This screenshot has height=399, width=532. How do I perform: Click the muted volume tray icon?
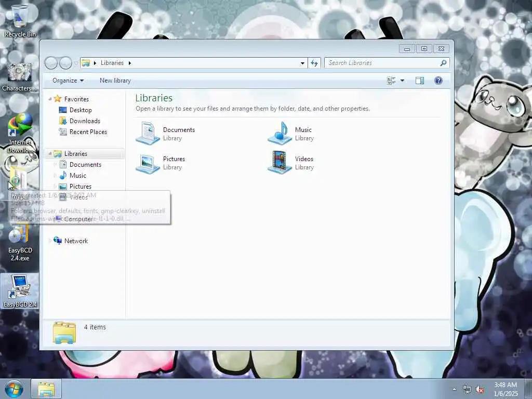point(480,390)
